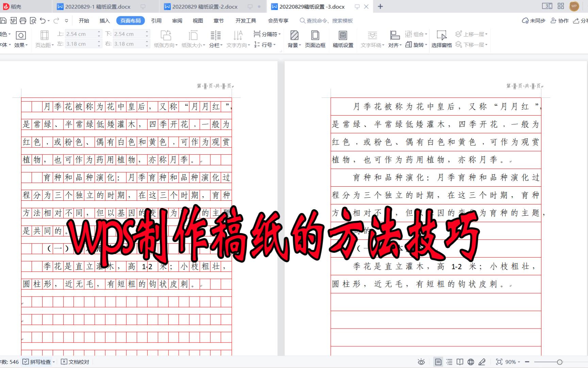Image resolution: width=588 pixels, height=368 pixels.
Task: Open the 会员专享 ribbon tab
Action: tap(278, 21)
